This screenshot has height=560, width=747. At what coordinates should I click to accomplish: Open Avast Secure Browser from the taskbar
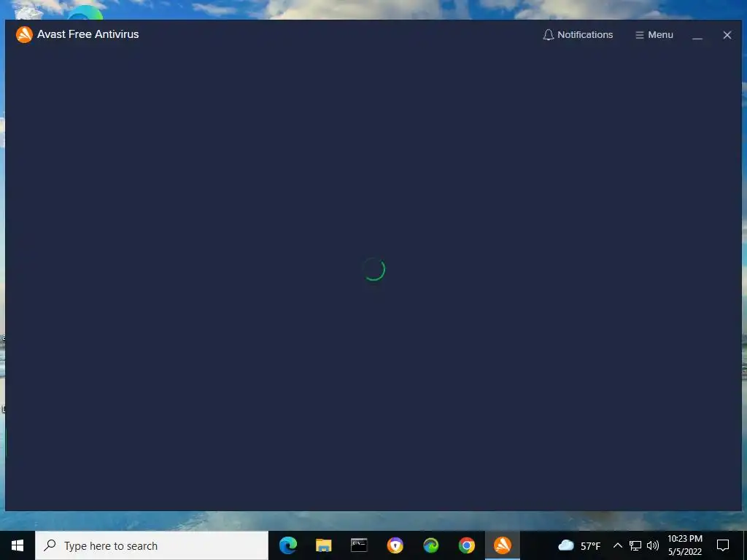[395, 545]
